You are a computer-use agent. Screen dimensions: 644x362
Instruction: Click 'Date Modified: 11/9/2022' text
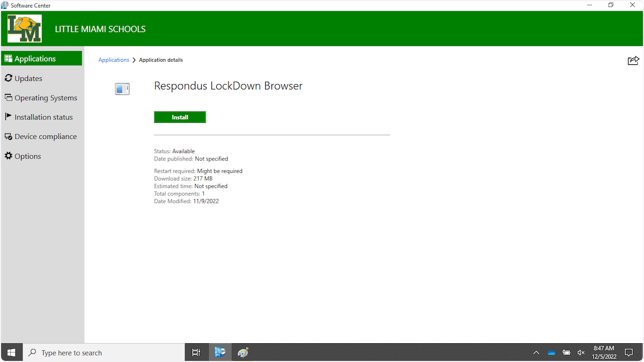click(x=186, y=201)
